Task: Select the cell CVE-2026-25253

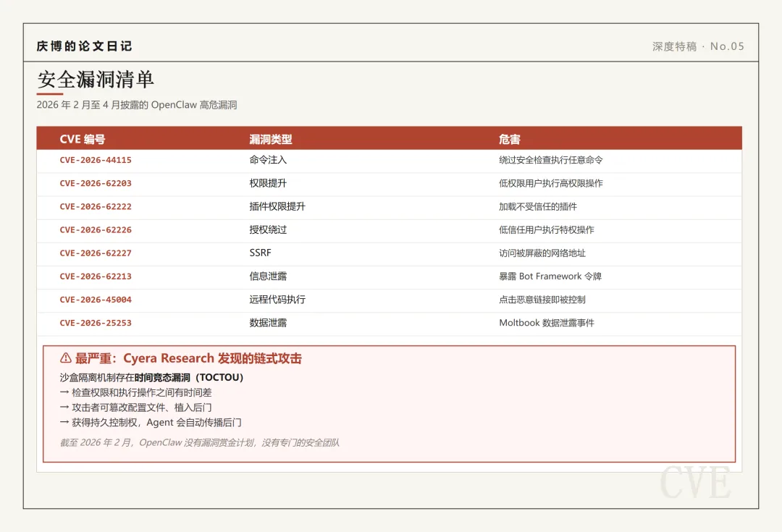Action: click(x=96, y=323)
